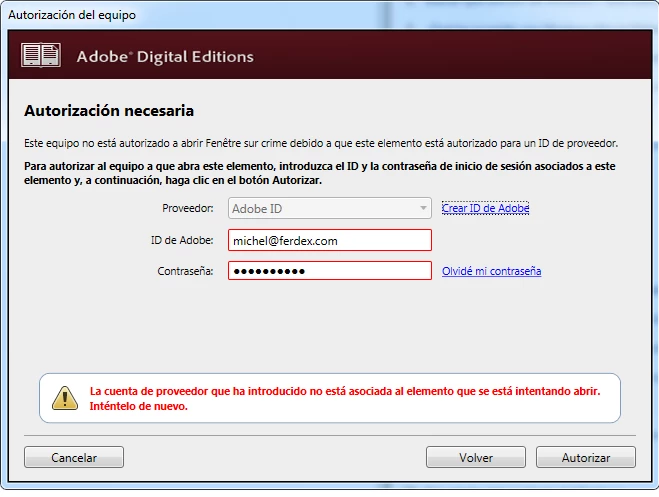Viewport: 659px width, 497px height.
Task: Focus the ID de Adobe email field
Action: click(330, 240)
